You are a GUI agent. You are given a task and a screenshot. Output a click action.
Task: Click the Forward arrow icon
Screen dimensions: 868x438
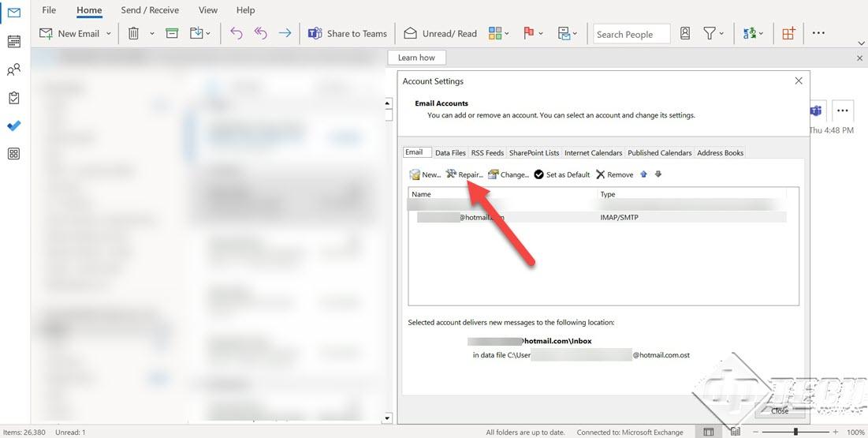tap(285, 34)
